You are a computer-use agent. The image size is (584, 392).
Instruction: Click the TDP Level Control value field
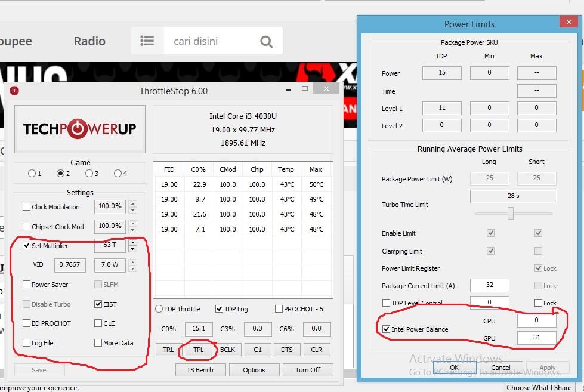coord(489,302)
